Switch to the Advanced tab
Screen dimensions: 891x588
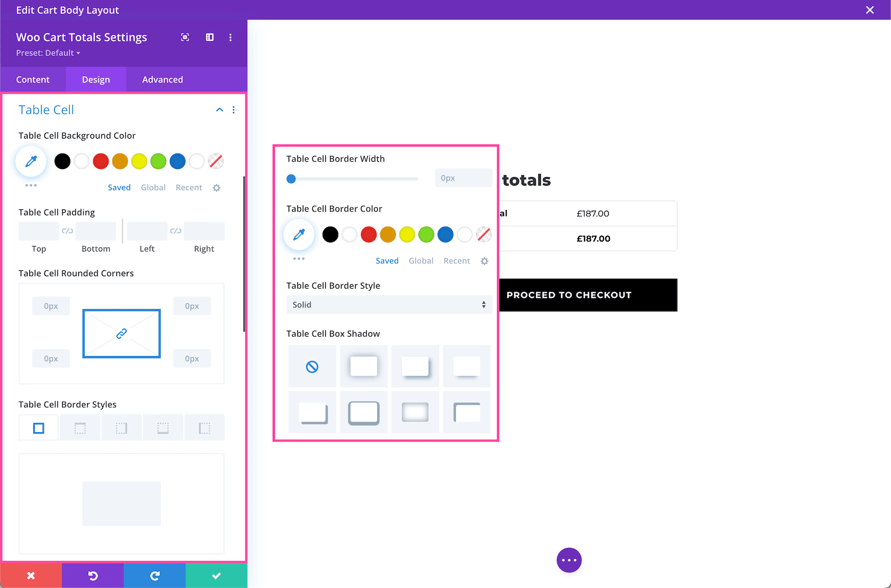[162, 79]
